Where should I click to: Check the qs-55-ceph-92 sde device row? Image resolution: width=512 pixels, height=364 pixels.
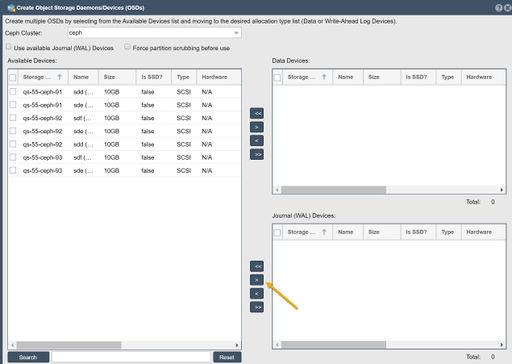13,131
